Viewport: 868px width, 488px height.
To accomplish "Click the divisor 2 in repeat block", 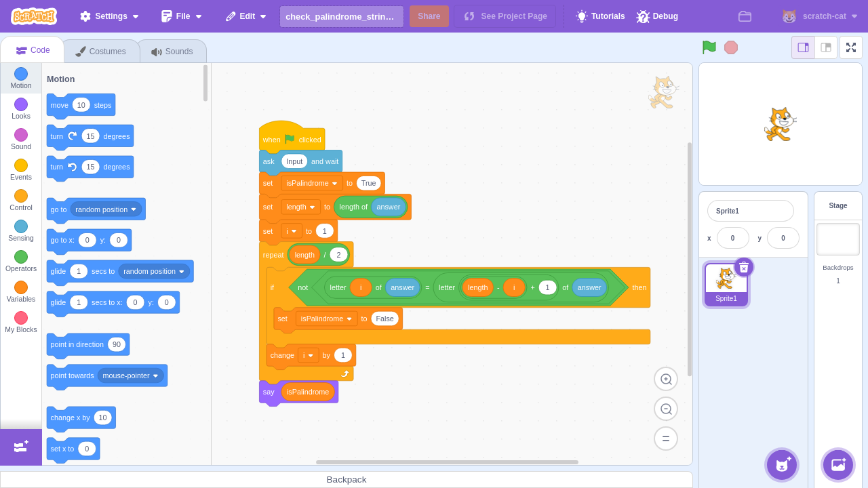I will (x=339, y=255).
